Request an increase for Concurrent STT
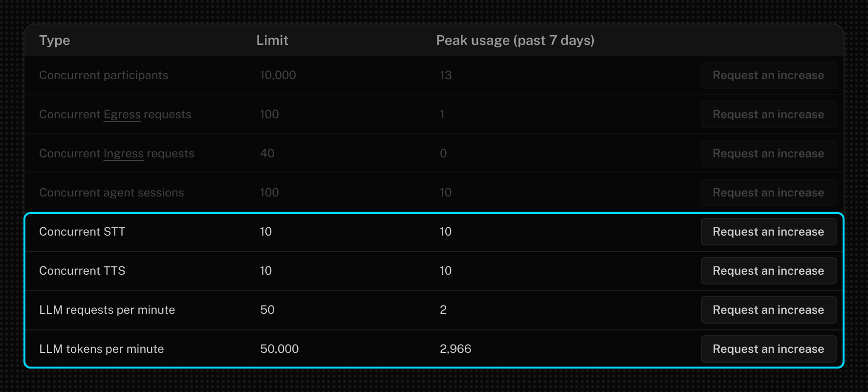 pos(768,232)
